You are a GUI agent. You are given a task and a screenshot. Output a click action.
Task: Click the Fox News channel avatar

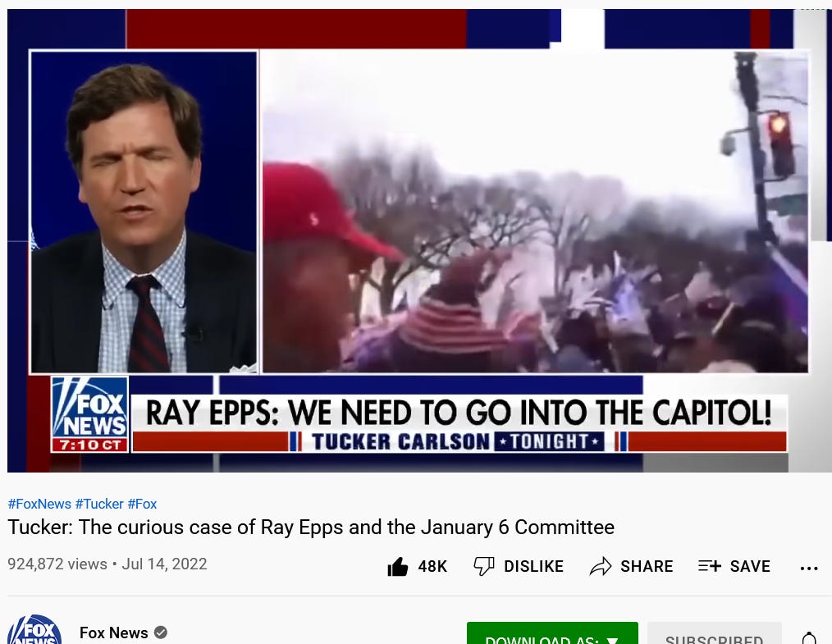(35, 631)
